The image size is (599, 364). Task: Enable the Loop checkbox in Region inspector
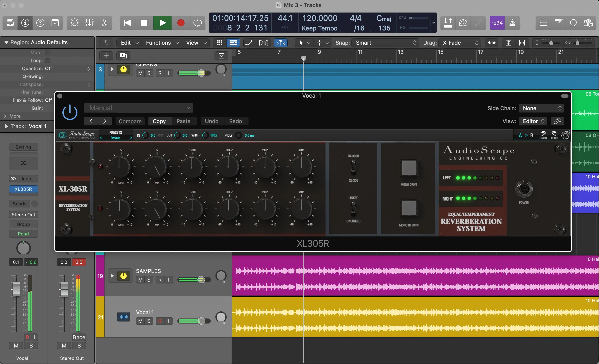[x=48, y=61]
